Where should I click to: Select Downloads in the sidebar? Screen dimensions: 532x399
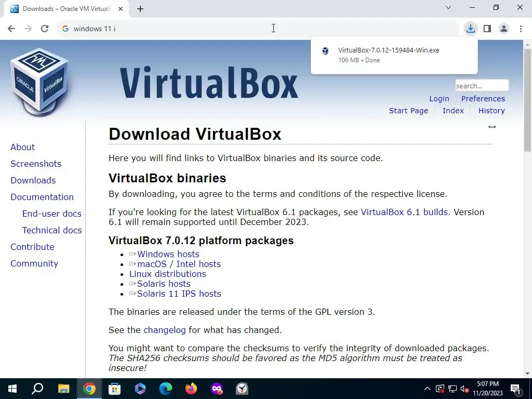click(33, 180)
